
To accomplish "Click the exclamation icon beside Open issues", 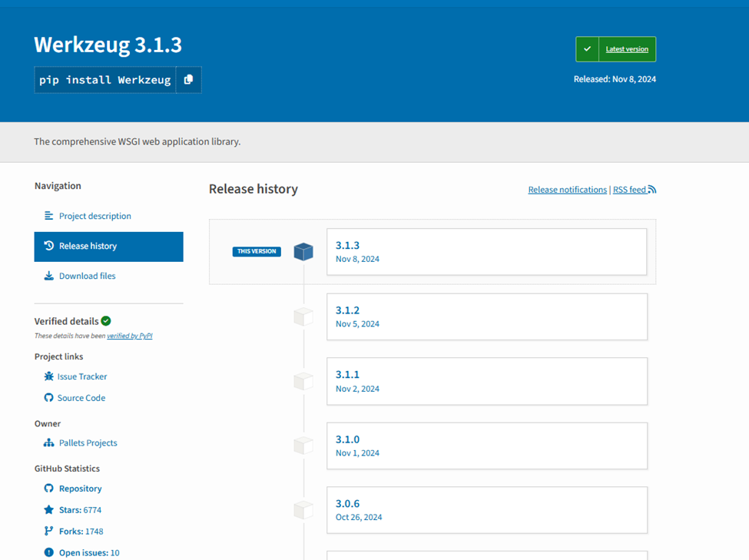I will pos(48,552).
